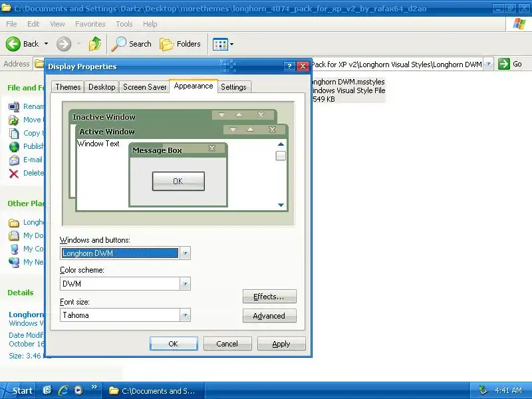Viewport: 532px width, 399px height.
Task: Expand the Color scheme dropdown
Action: [x=186, y=284]
